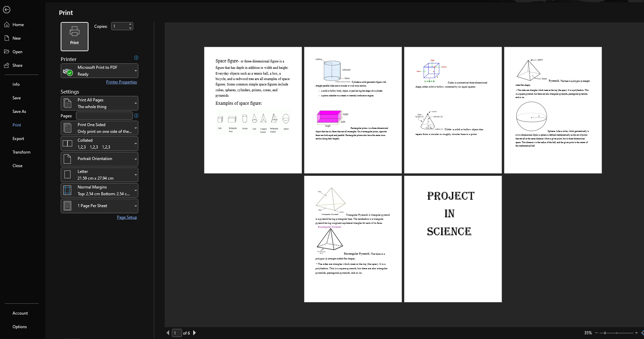Open the Account page
The image size is (644, 339).
pyautogui.click(x=20, y=313)
